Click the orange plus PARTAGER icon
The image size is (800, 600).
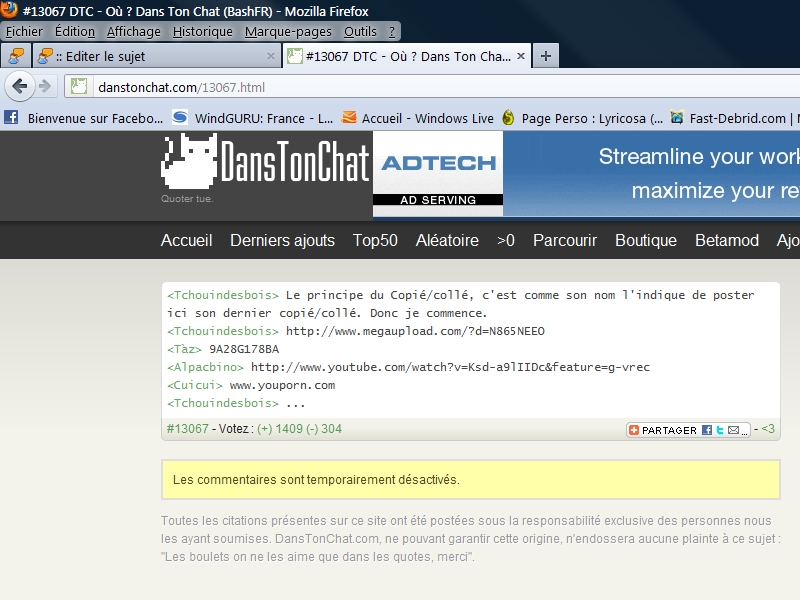tap(634, 430)
